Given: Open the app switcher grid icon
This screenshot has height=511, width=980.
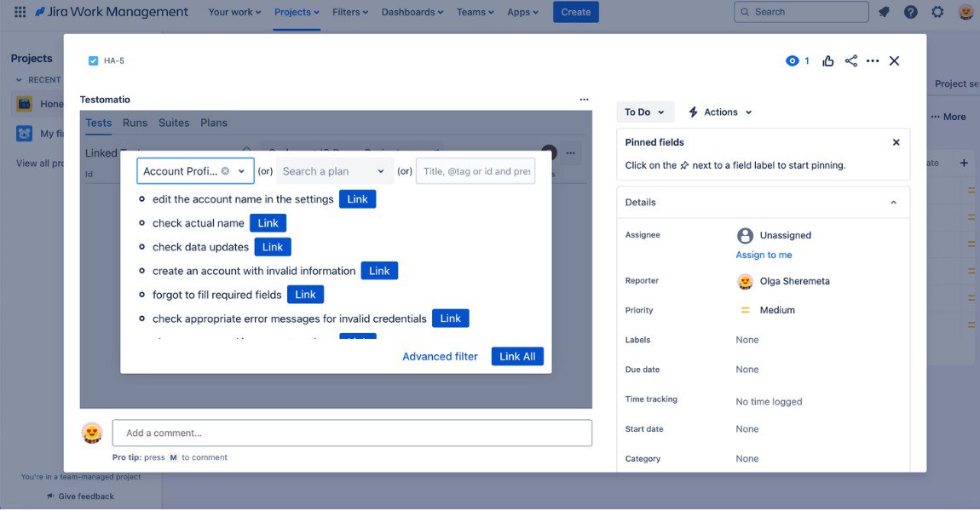Looking at the screenshot, I should click(20, 12).
